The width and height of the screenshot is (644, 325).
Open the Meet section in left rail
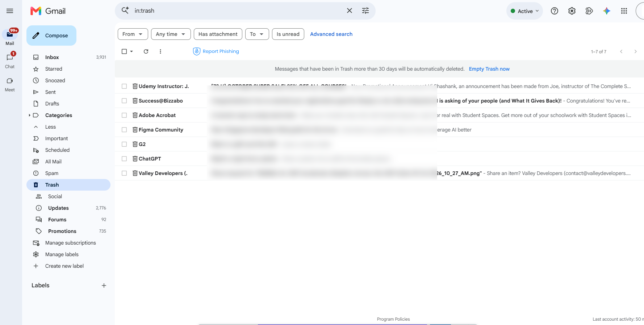pyautogui.click(x=10, y=84)
